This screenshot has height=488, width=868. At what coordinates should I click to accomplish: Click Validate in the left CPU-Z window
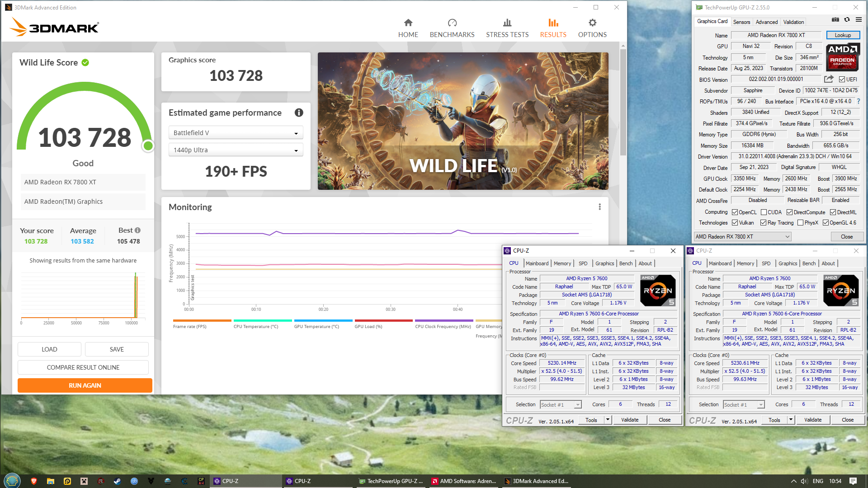pyautogui.click(x=630, y=420)
